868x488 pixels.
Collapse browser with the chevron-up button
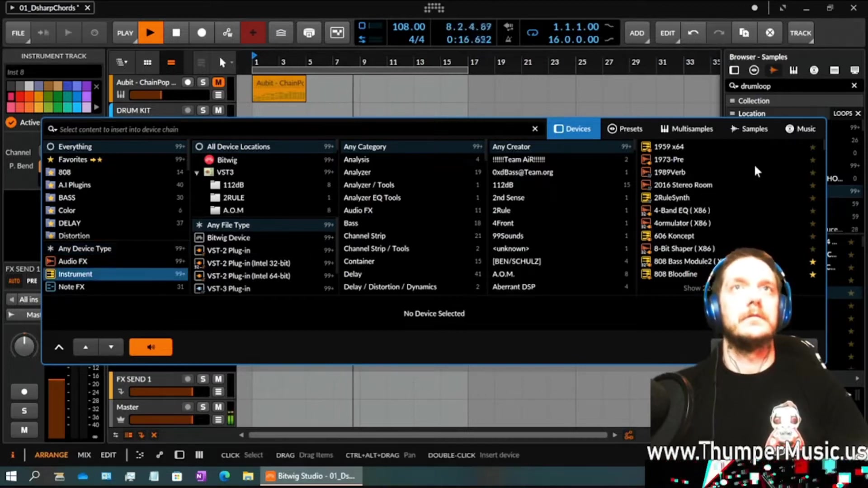click(x=59, y=347)
